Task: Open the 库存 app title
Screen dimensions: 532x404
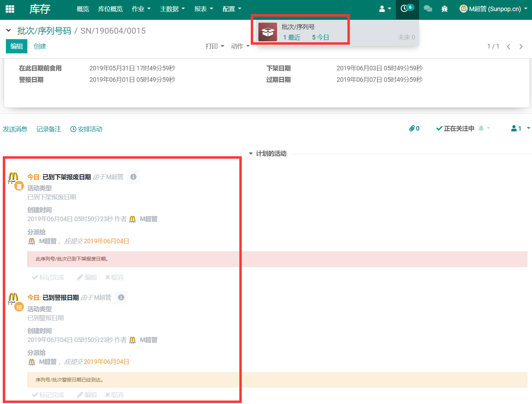Action: click(x=40, y=9)
